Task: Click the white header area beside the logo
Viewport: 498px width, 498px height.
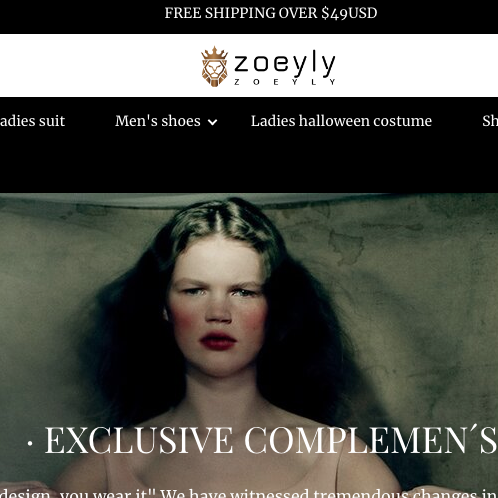Action: [100, 65]
